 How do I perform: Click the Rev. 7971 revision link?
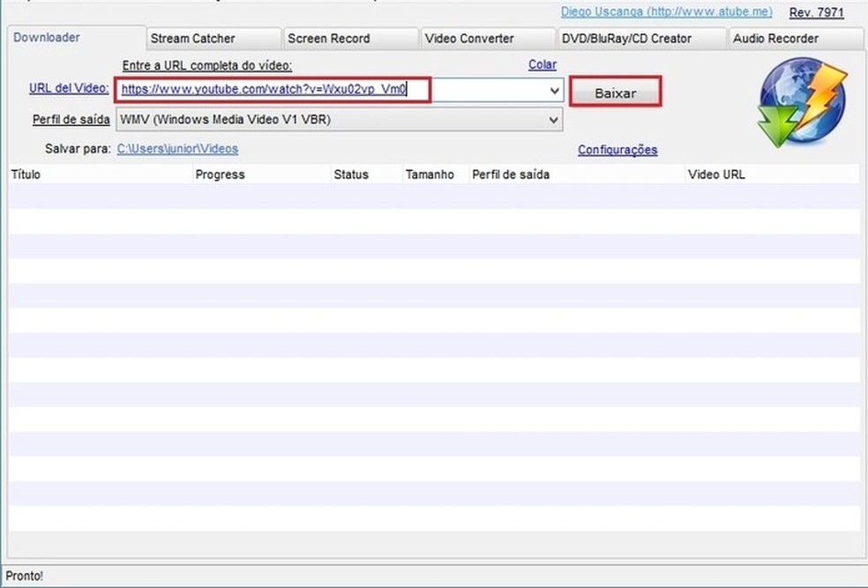click(816, 12)
